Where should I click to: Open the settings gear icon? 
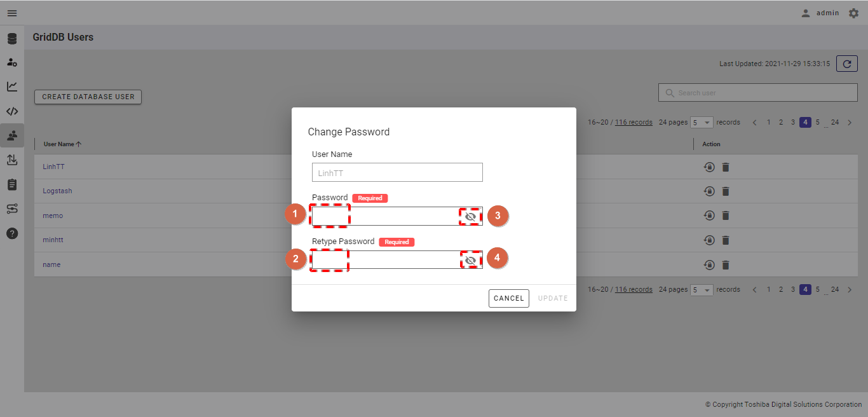tap(853, 13)
